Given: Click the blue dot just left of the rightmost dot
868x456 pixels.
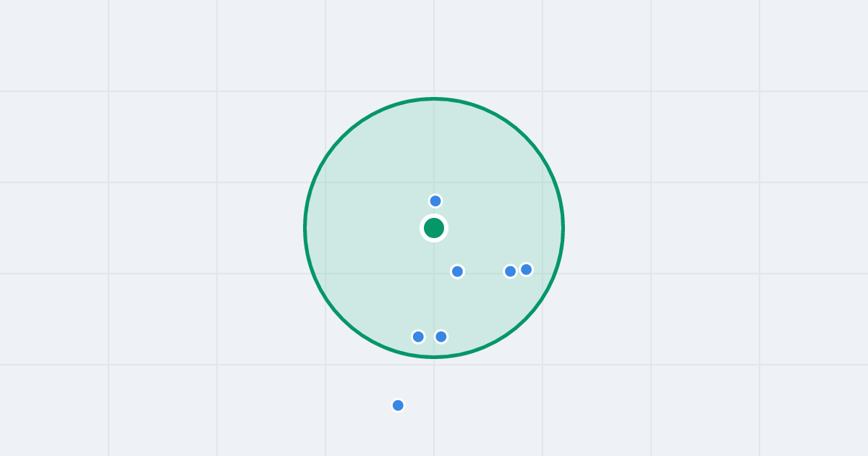Looking at the screenshot, I should point(511,271).
